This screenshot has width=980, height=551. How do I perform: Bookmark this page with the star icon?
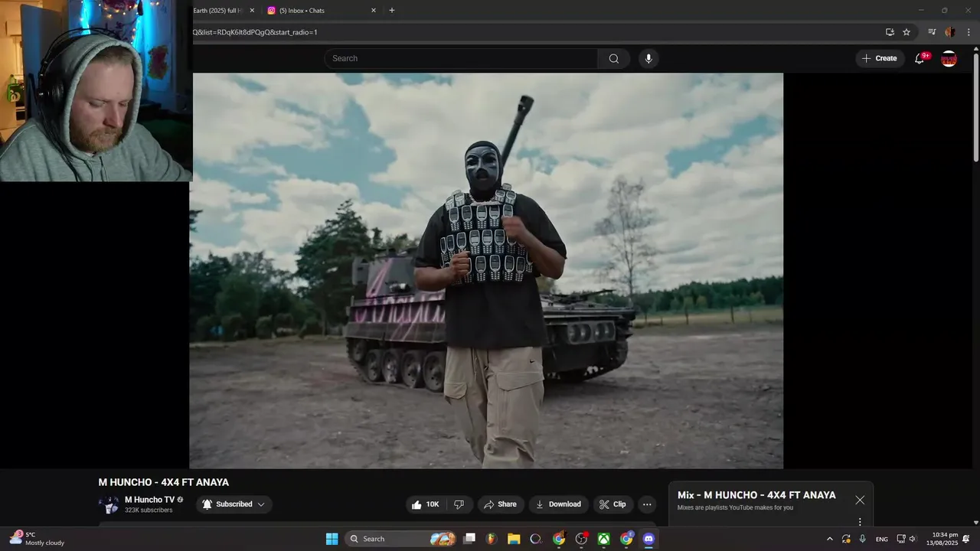pos(906,32)
